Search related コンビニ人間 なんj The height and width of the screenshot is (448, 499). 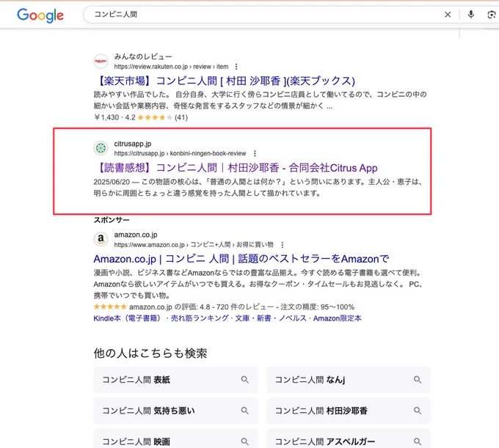[349, 380]
